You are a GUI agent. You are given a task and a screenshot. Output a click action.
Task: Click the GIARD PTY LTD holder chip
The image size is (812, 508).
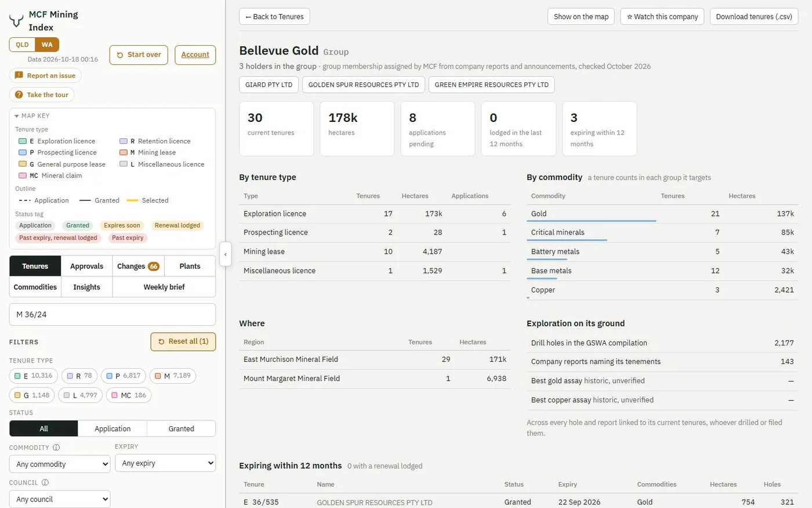coord(269,85)
